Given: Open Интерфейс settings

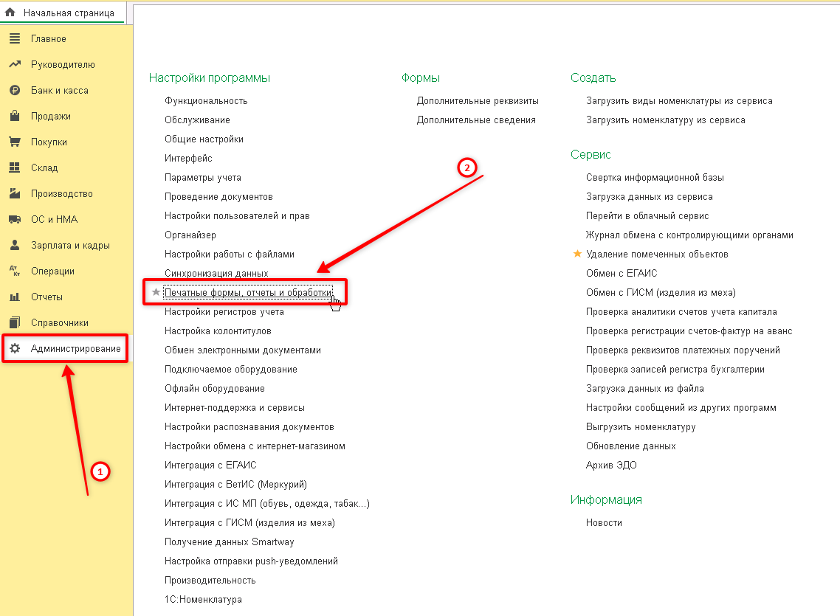Looking at the screenshot, I should coord(188,159).
